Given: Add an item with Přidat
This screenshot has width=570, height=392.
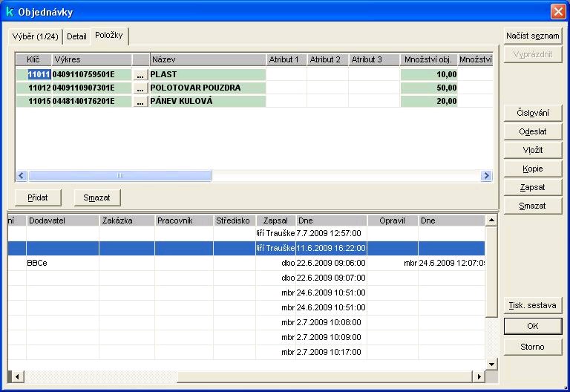Looking at the screenshot, I should tap(38, 197).
